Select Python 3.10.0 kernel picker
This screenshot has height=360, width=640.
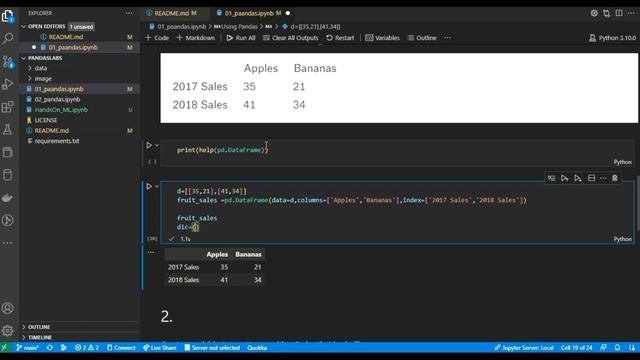(x=612, y=38)
